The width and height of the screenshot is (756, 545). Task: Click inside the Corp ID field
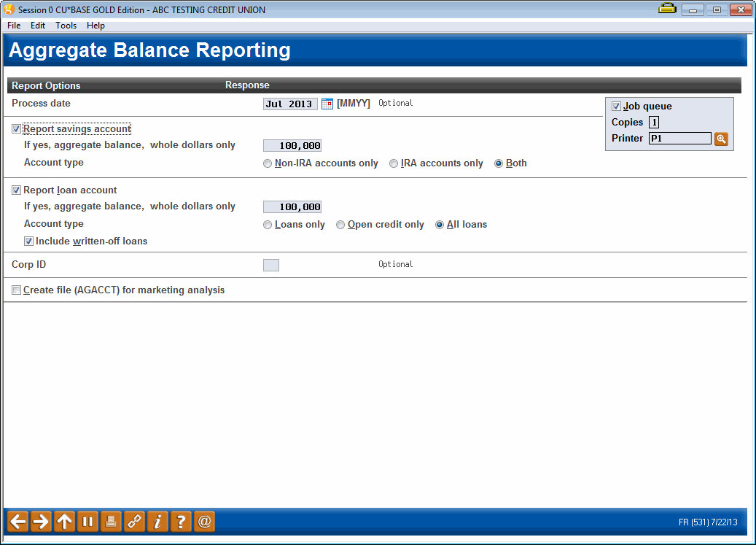click(x=270, y=265)
